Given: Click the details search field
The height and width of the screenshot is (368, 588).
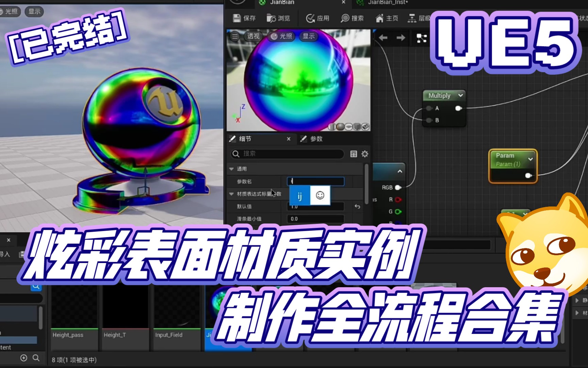Looking at the screenshot, I should [287, 154].
